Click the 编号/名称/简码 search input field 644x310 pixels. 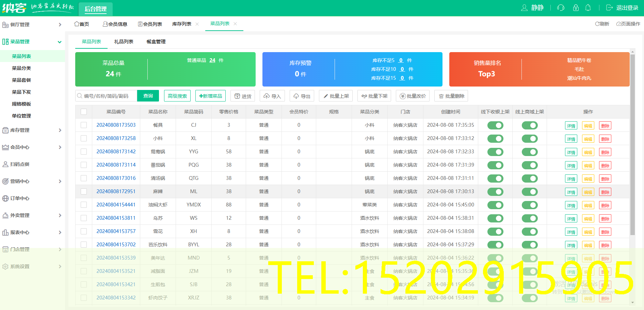point(106,96)
